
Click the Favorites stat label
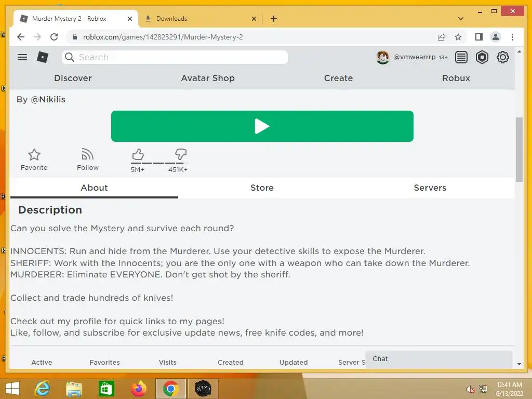(x=104, y=362)
